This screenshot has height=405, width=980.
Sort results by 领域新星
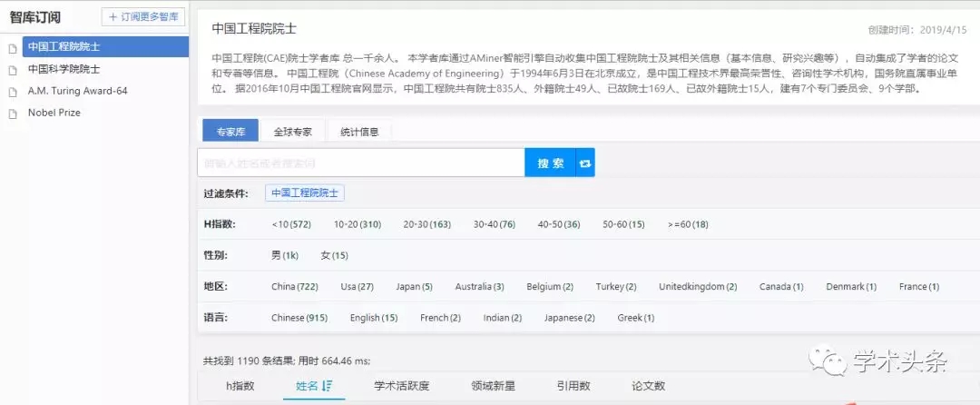pos(493,386)
